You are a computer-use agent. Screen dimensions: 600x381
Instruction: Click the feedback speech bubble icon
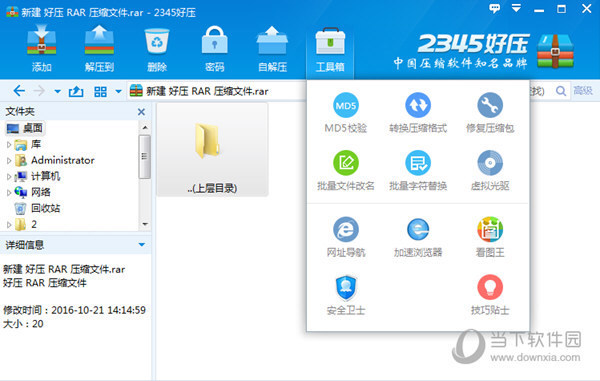pos(495,8)
